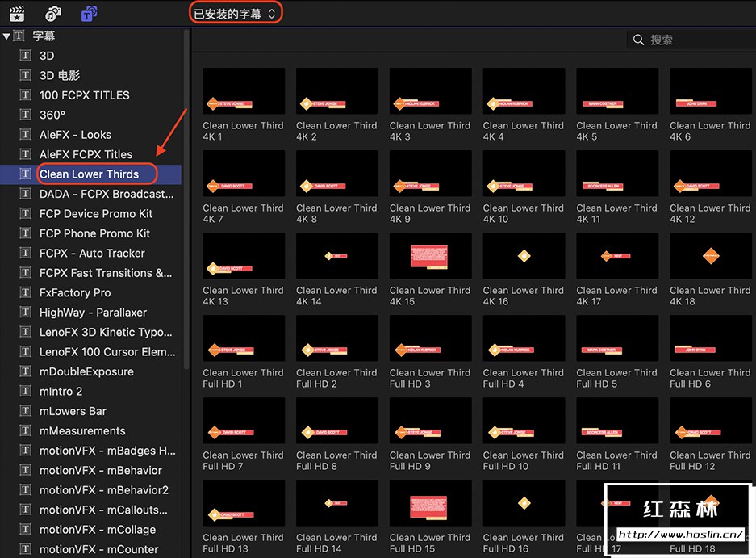Select Clean Lower Third 4K 10 thumbnail

[524, 174]
